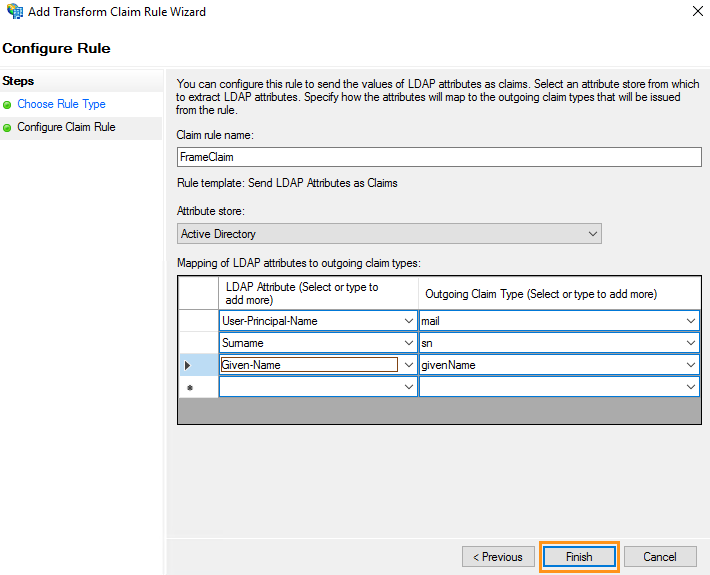The width and height of the screenshot is (710, 575).
Task: Open the sn outgoing claim dropdown
Action: [x=691, y=343]
